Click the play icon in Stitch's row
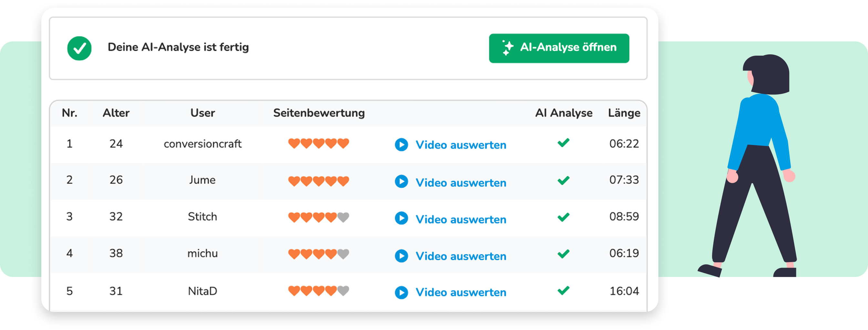 (x=401, y=218)
